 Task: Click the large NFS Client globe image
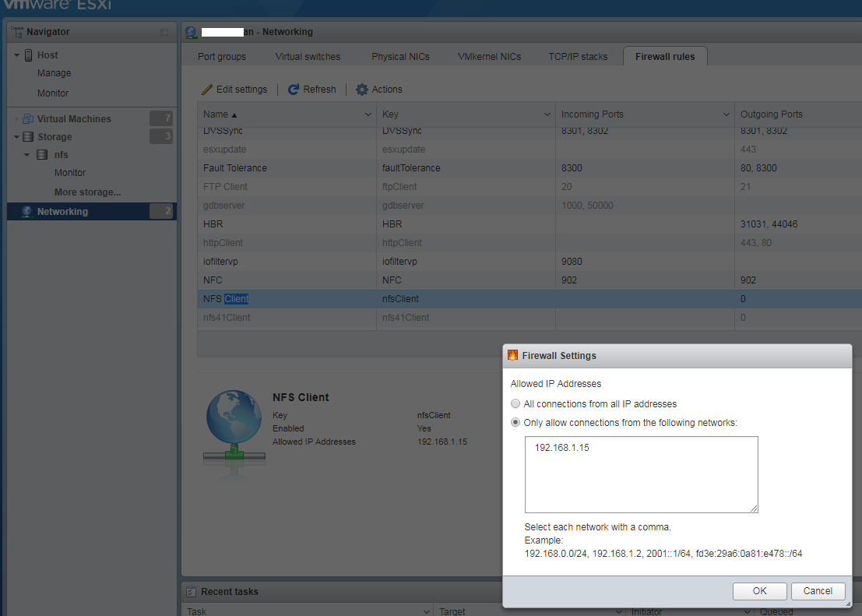(234, 429)
